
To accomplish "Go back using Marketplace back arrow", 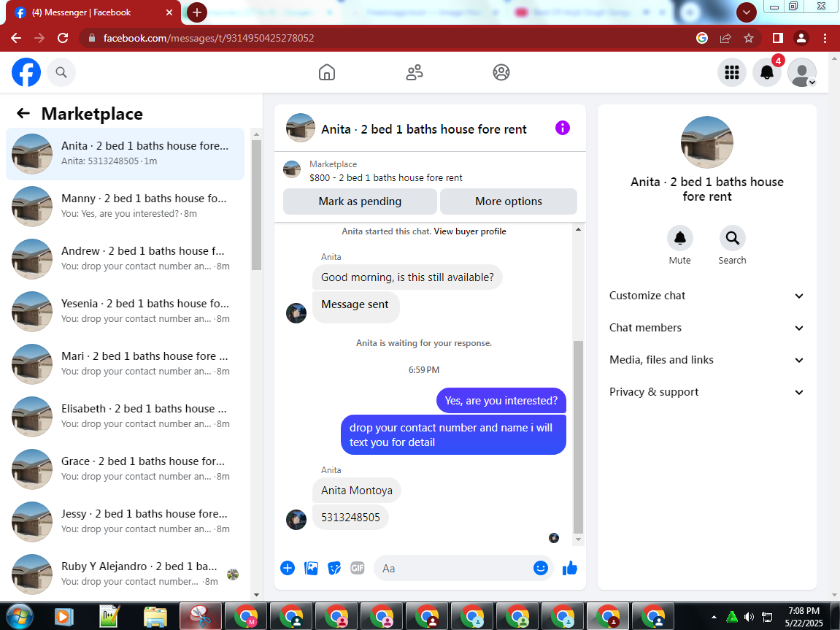I will point(23,113).
